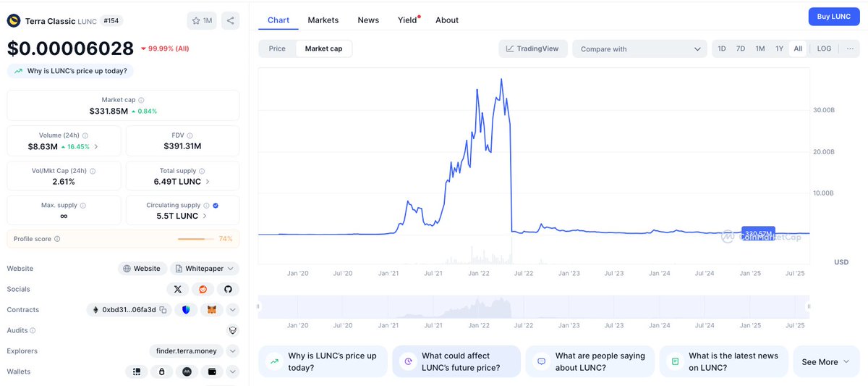Click the first wallet icon in Wallets row
This screenshot has width=868, height=386.
136,372
